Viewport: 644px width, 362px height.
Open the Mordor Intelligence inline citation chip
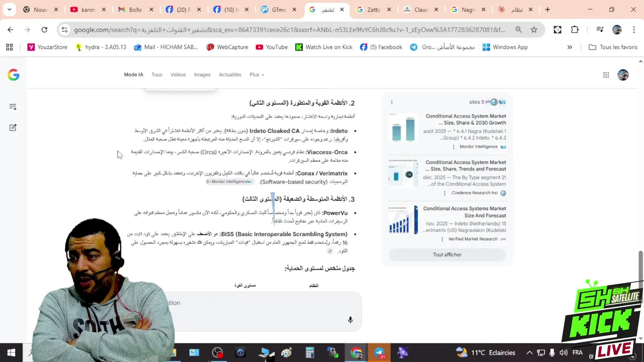pyautogui.click(x=229, y=182)
